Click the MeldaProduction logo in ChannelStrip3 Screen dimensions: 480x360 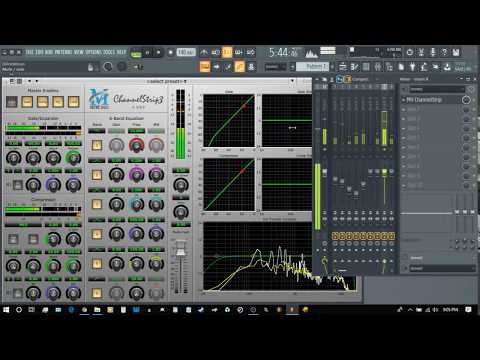(98, 99)
